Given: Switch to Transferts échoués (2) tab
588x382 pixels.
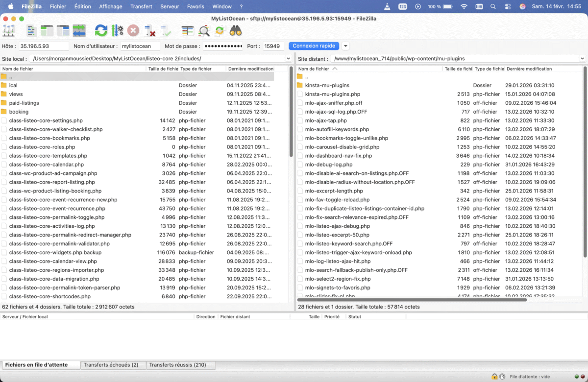Looking at the screenshot, I should [111, 365].
